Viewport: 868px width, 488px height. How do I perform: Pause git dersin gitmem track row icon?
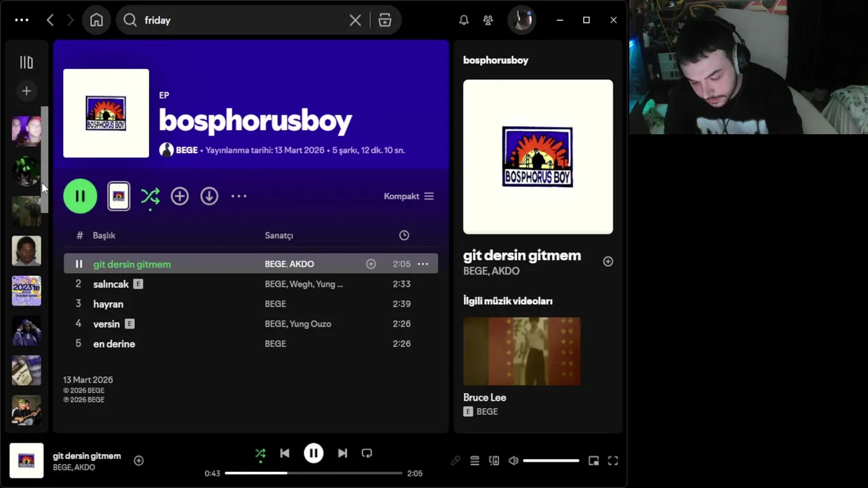pyautogui.click(x=79, y=264)
